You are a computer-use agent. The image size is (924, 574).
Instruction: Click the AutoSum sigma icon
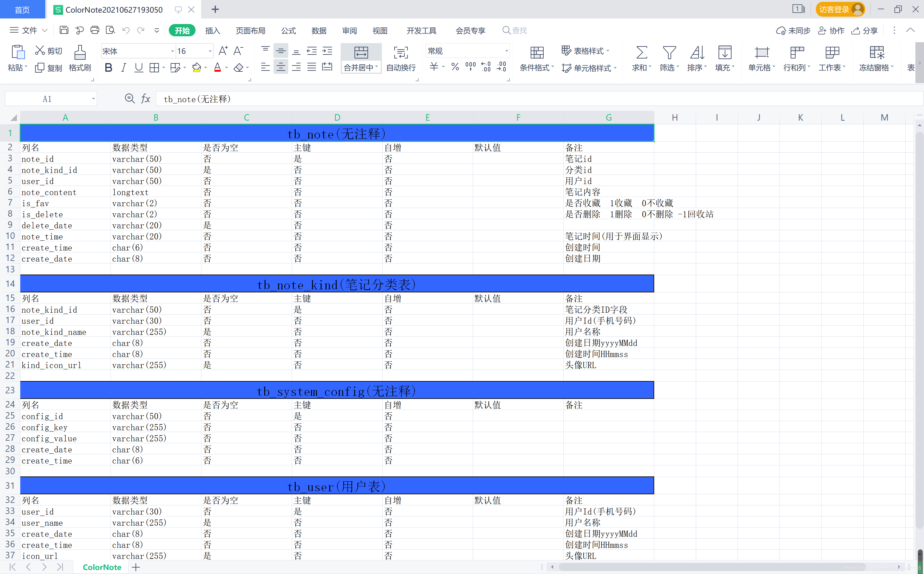click(x=641, y=52)
